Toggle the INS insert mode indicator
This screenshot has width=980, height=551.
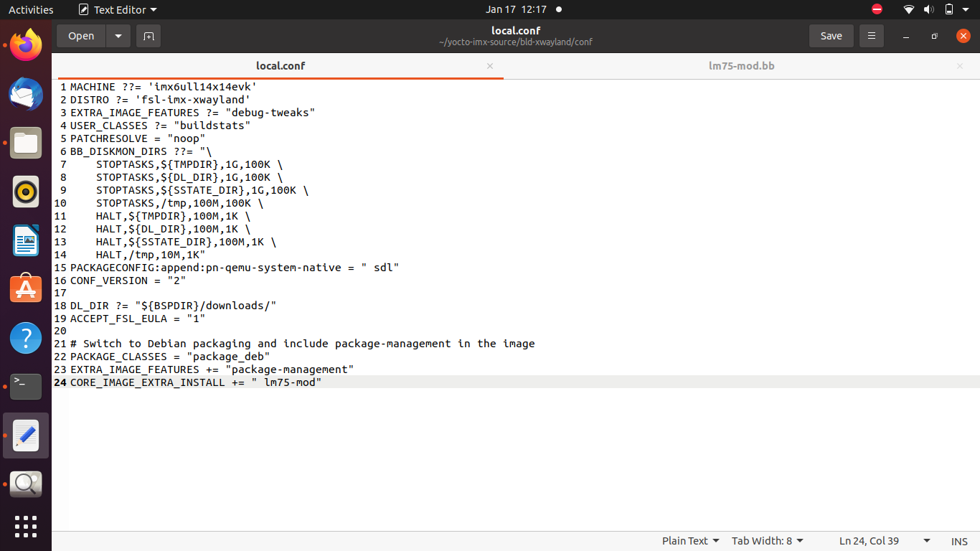(x=959, y=542)
